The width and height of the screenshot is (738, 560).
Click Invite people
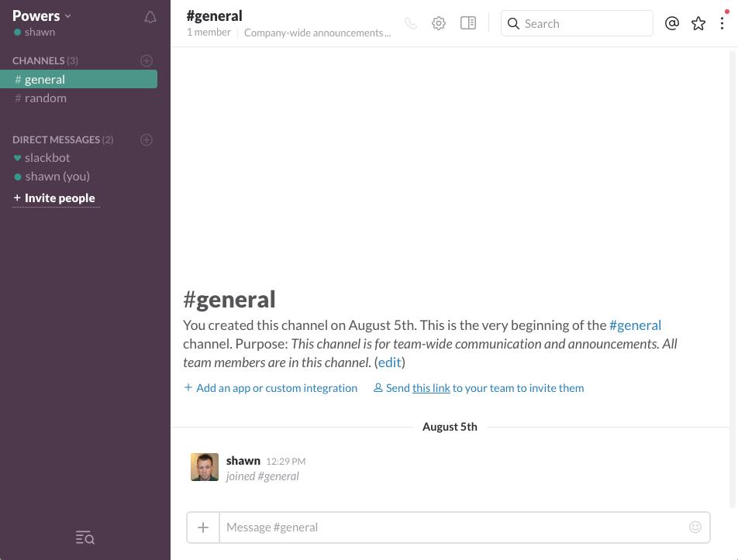pos(54,198)
